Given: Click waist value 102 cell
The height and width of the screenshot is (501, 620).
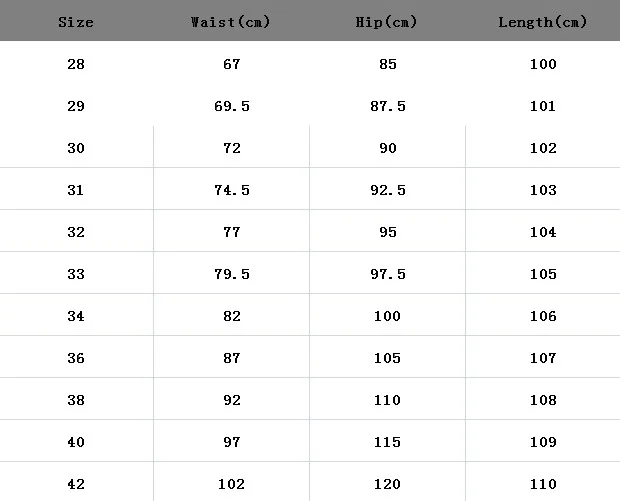Looking at the screenshot, I should 232,484.
